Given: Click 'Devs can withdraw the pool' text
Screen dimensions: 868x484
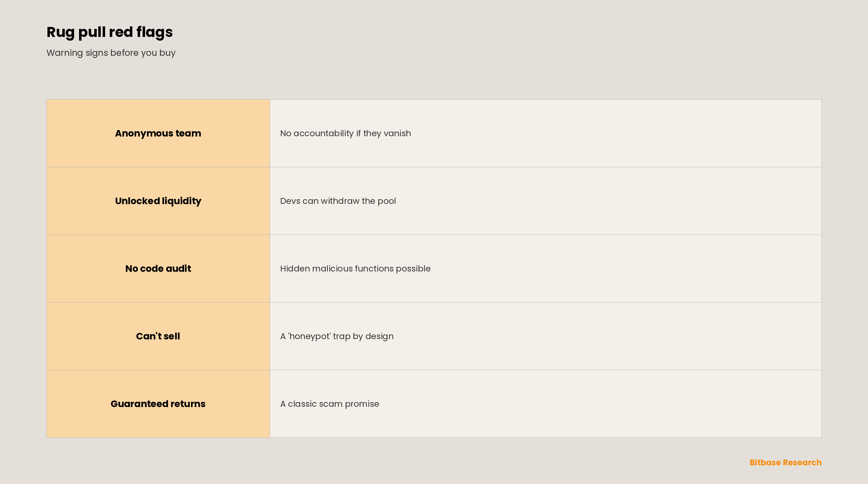Looking at the screenshot, I should point(338,201).
